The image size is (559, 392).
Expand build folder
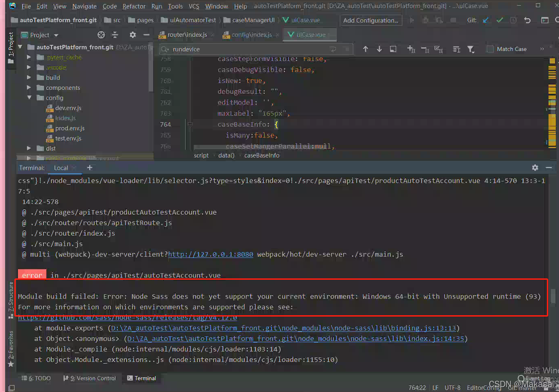pos(29,78)
